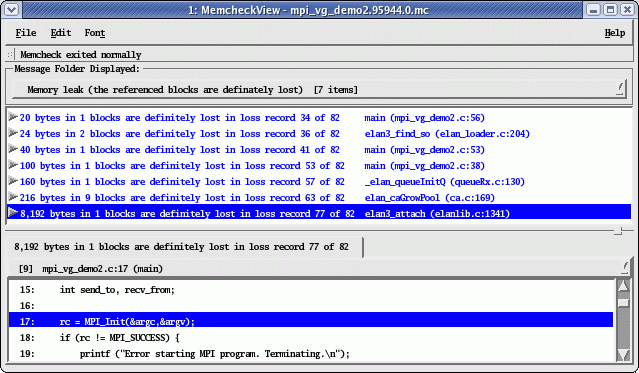Screen dimensions: 639x373
Task: Click location elan3_find_so (elan_loader.c:204)
Action: tap(447, 134)
